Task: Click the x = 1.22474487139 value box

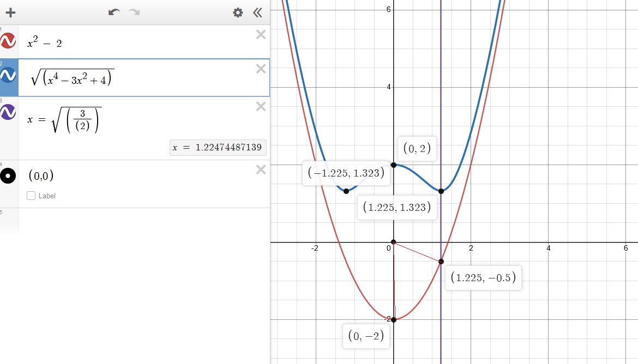Action: [x=218, y=147]
